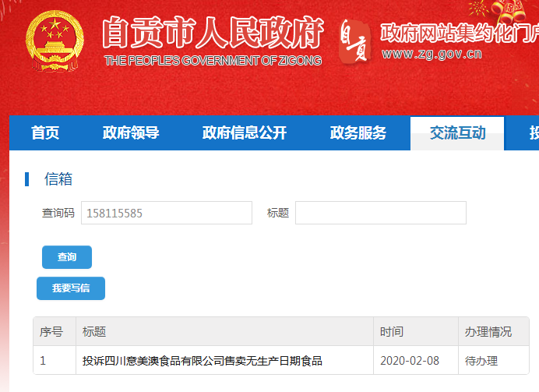Focus the 查询码 input field

click(167, 213)
